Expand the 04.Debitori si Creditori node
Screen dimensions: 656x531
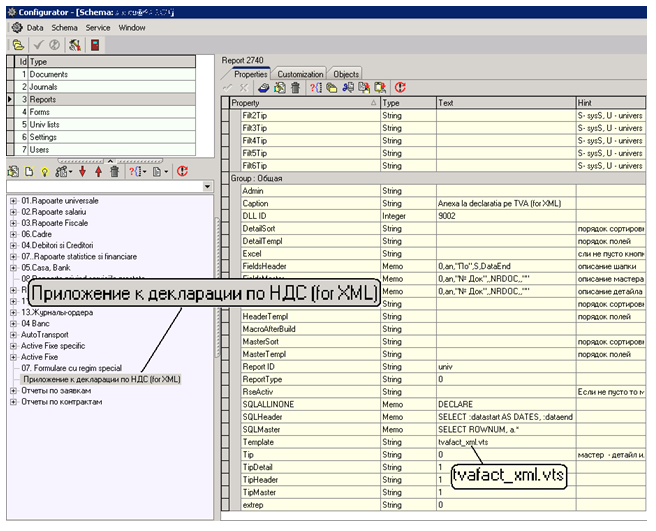[13, 246]
